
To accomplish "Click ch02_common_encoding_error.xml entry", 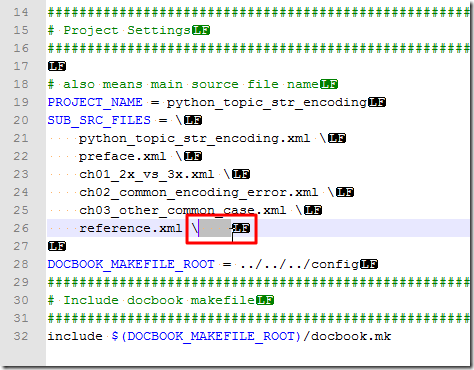I will [x=198, y=193].
